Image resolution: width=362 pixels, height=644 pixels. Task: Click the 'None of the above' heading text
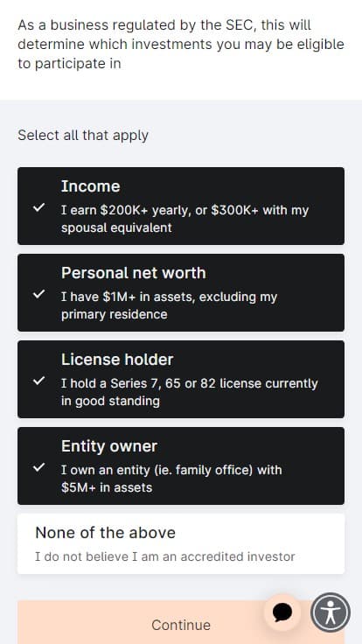click(x=106, y=533)
